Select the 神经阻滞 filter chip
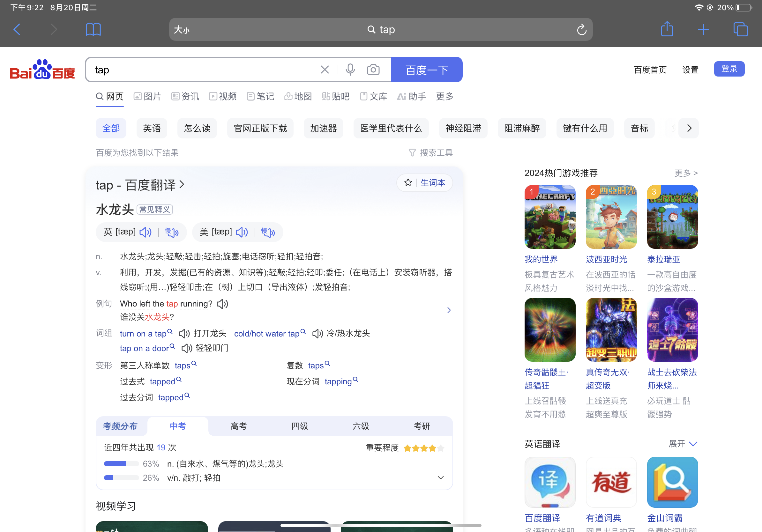762x532 pixels. (463, 128)
